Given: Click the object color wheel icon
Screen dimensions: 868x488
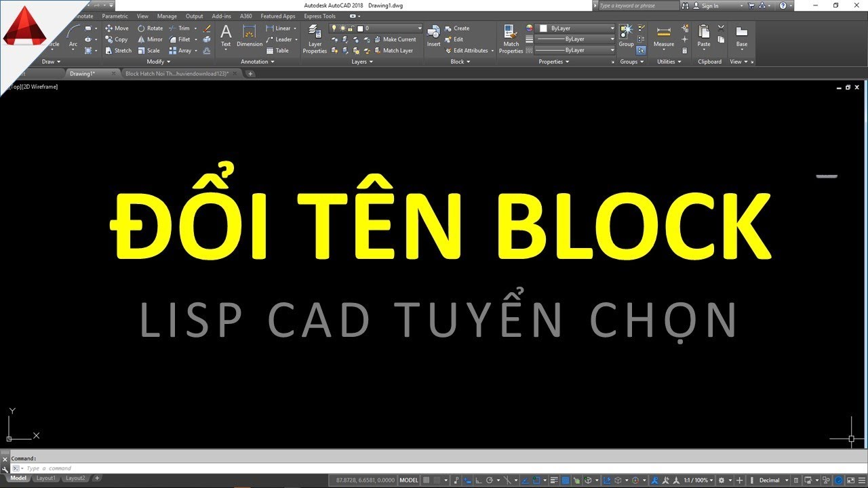Looking at the screenshot, I should point(530,28).
